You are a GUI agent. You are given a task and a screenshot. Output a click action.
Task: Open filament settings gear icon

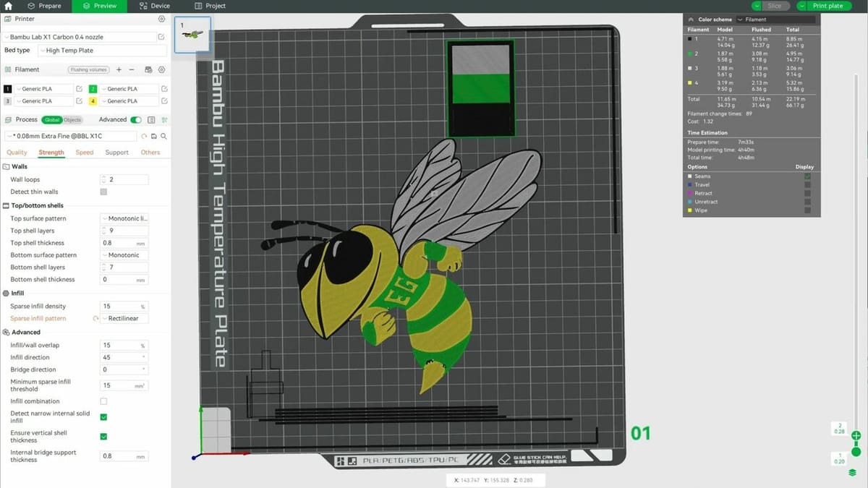pos(161,69)
